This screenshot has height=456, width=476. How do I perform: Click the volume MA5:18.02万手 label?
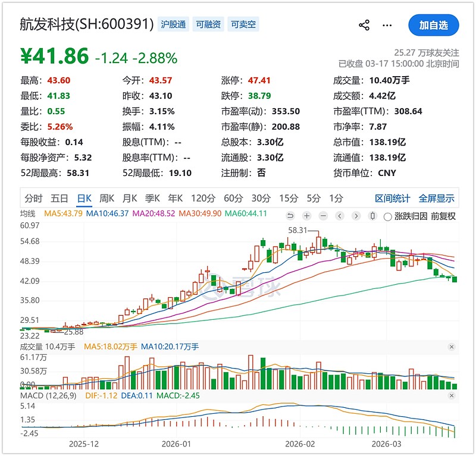111,347
